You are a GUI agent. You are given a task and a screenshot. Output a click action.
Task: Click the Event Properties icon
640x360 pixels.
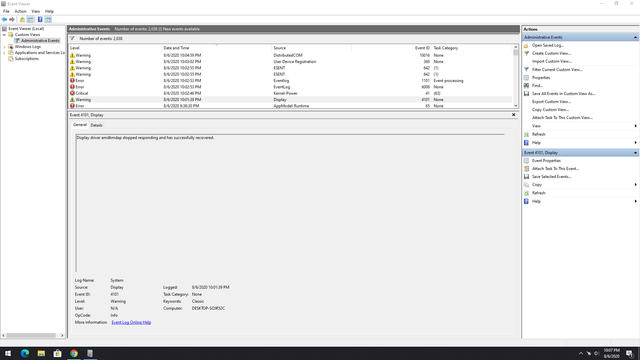point(527,161)
